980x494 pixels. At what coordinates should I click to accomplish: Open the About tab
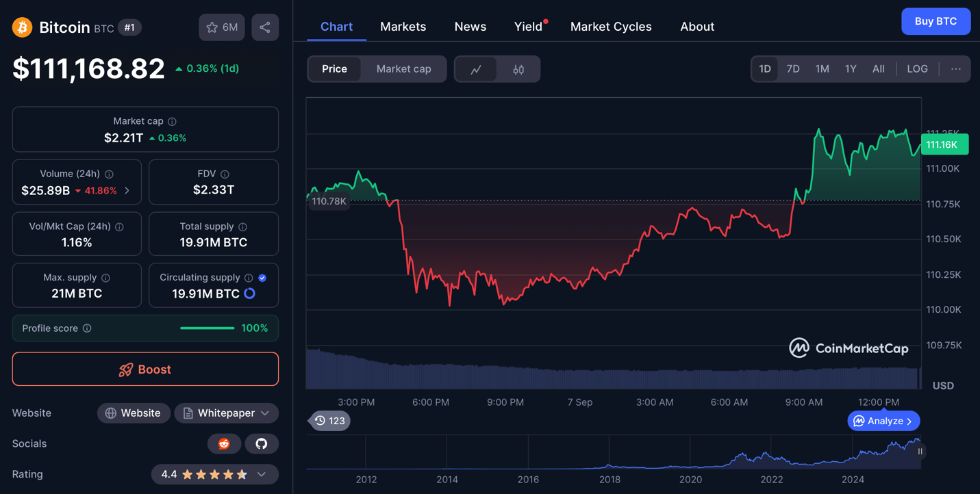(x=697, y=27)
